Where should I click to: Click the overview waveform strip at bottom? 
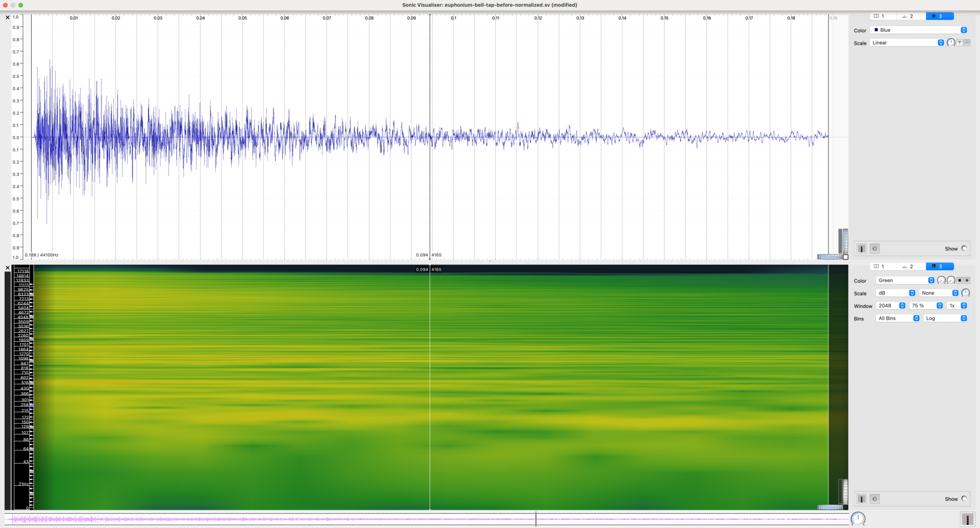tap(427, 519)
